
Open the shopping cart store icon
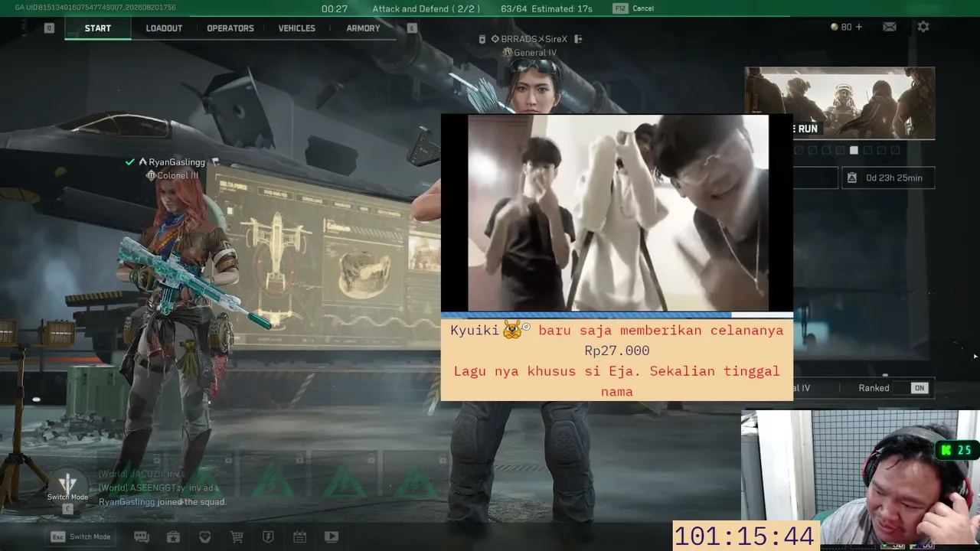[x=237, y=537]
